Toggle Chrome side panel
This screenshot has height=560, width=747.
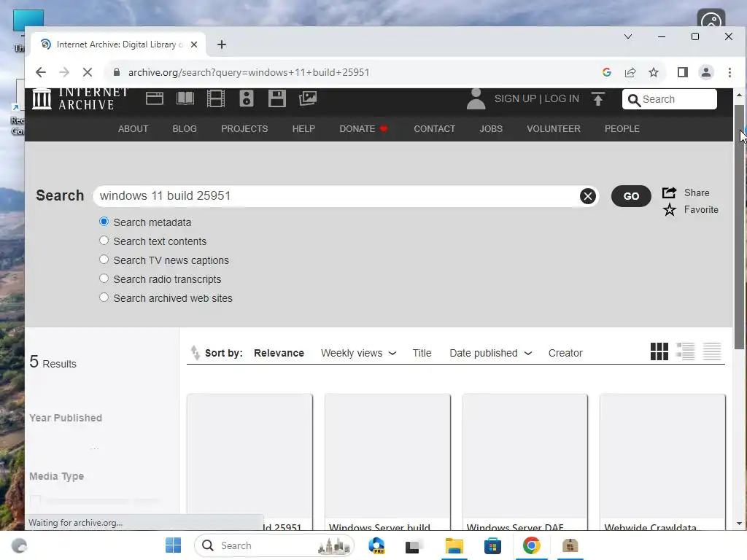[x=682, y=72]
